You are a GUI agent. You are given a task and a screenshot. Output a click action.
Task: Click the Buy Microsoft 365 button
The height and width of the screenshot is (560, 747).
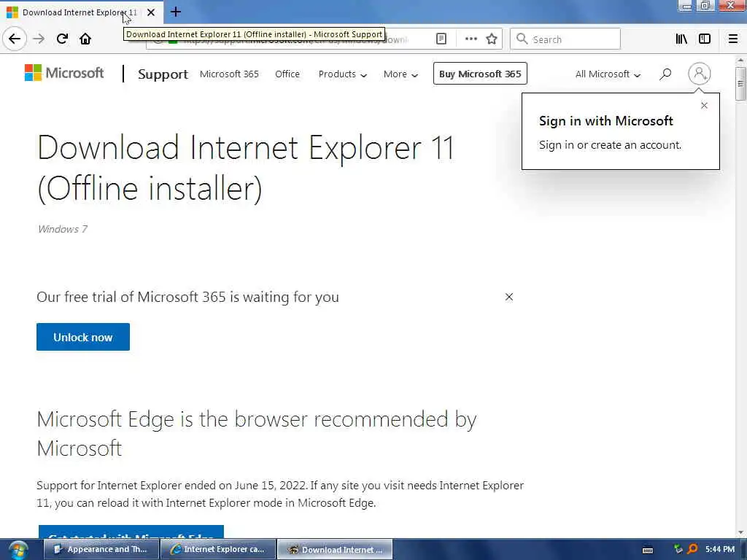click(480, 74)
